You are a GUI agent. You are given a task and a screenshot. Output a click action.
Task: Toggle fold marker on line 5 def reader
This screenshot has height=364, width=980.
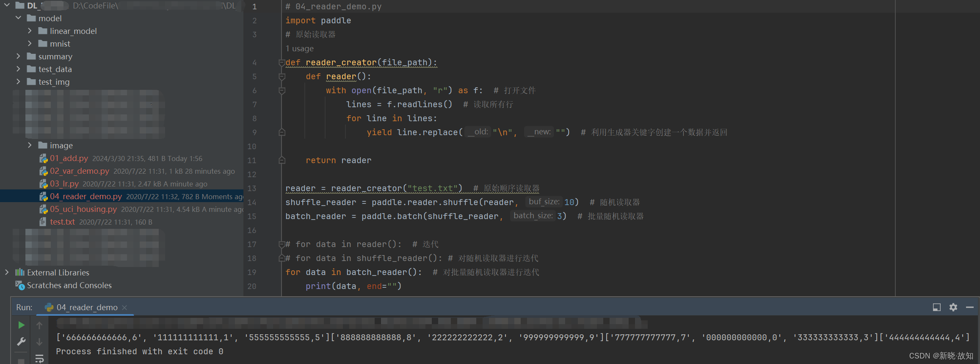(282, 77)
